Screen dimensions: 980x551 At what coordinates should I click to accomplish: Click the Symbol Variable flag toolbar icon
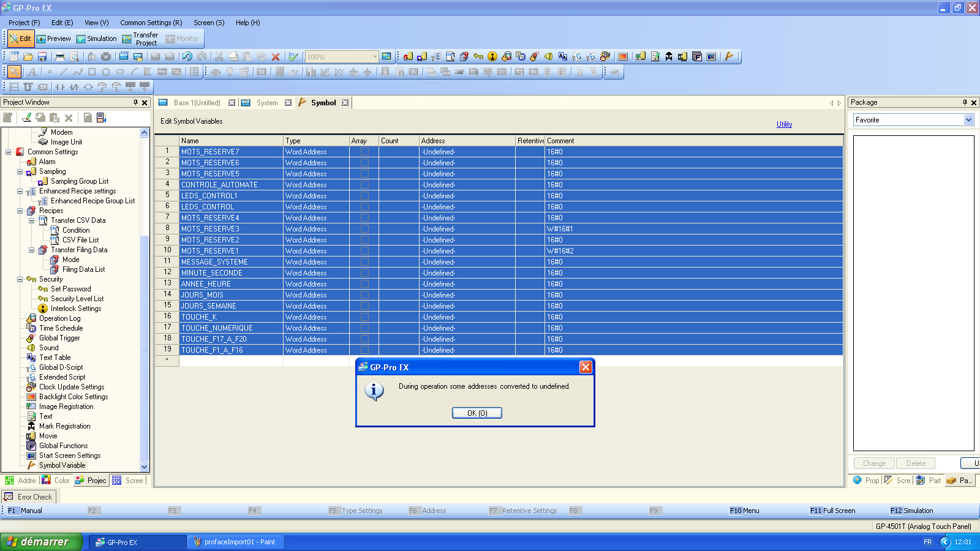point(728,57)
